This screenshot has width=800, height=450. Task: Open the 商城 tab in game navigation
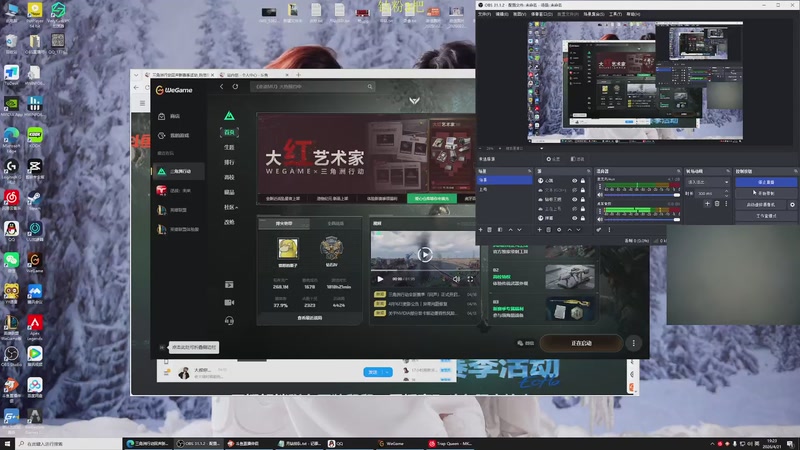point(229,177)
